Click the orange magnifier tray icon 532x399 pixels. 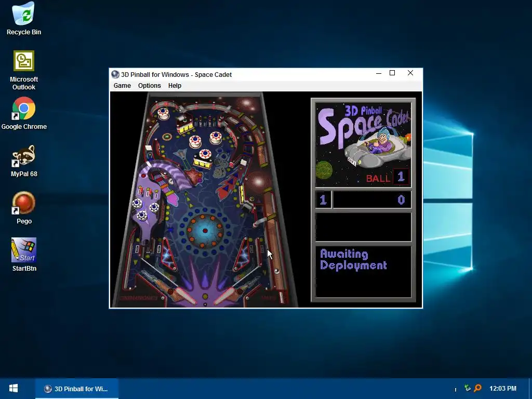click(478, 388)
